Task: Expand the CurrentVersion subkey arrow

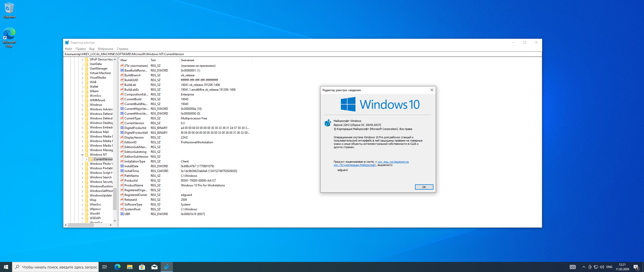Action: point(86,159)
